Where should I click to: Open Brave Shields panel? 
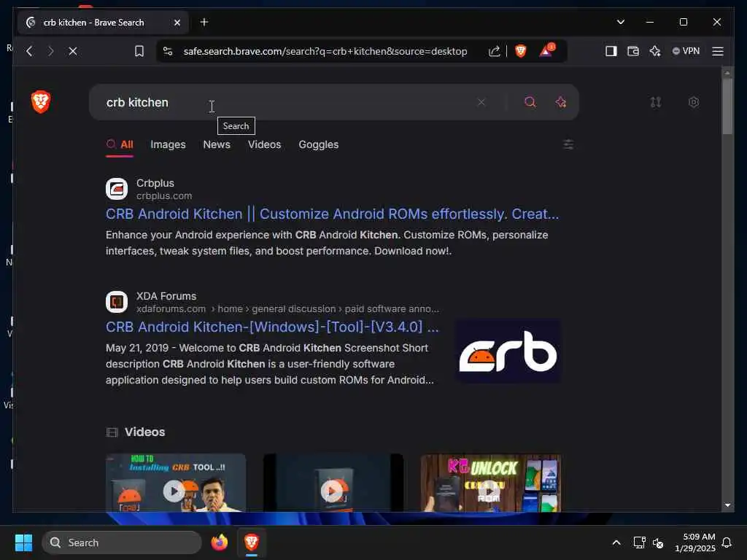[x=521, y=51]
